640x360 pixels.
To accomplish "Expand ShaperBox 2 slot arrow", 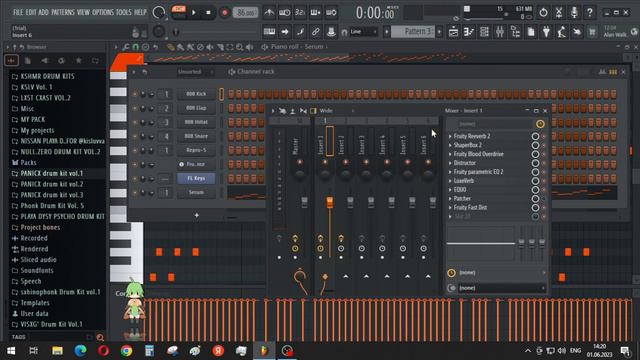I will (x=450, y=145).
